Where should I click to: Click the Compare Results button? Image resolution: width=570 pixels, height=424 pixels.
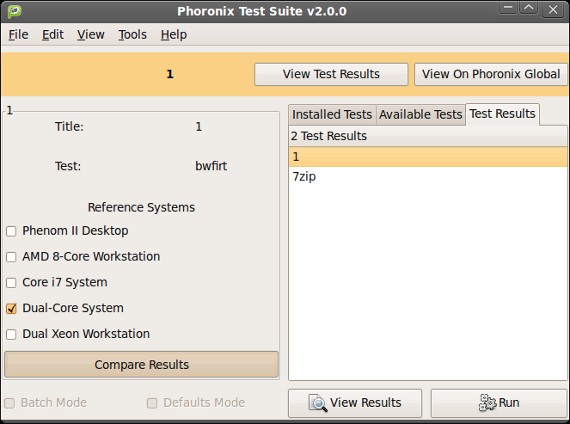pos(141,364)
